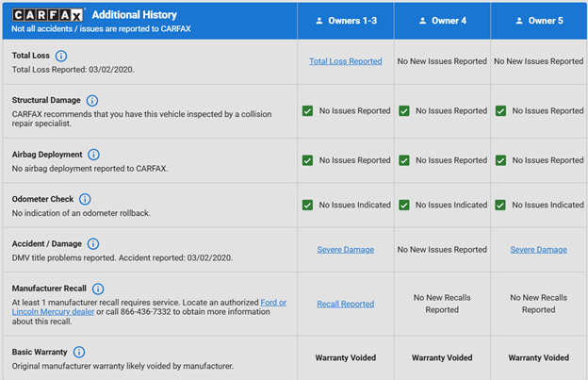Click the Additional History heading
Viewport: 588px width, 380px height.
click(x=134, y=15)
